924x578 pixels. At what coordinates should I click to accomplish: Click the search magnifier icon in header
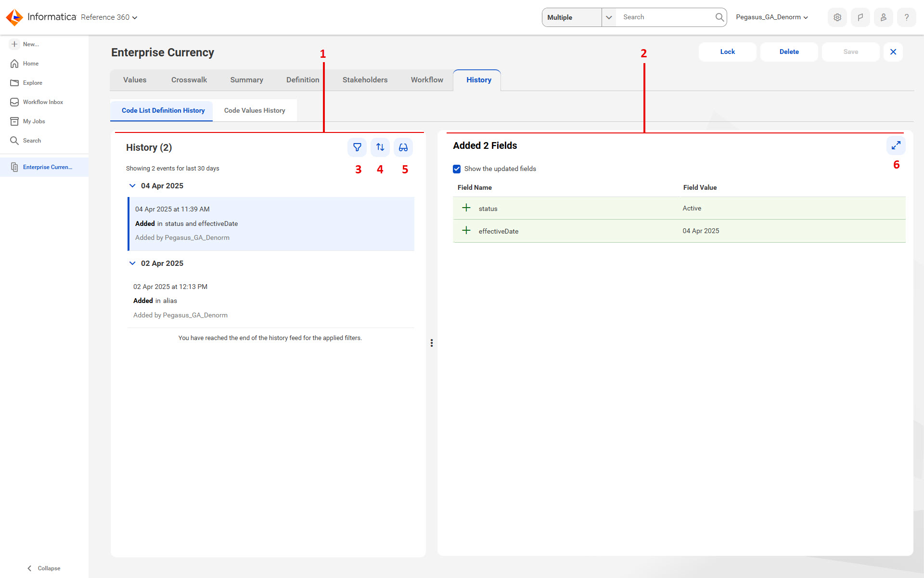(x=719, y=17)
